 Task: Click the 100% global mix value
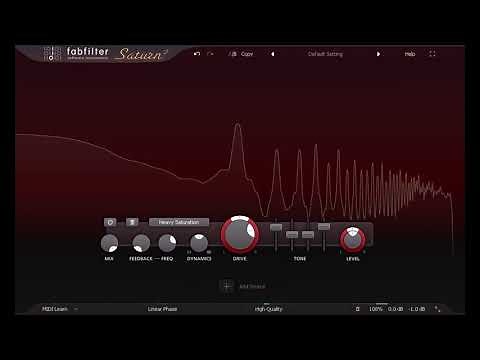click(x=375, y=309)
